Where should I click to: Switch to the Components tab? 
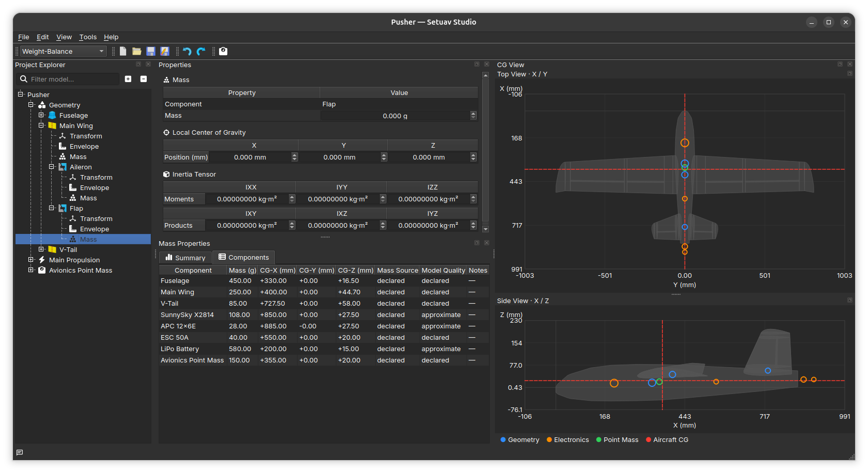click(x=243, y=257)
